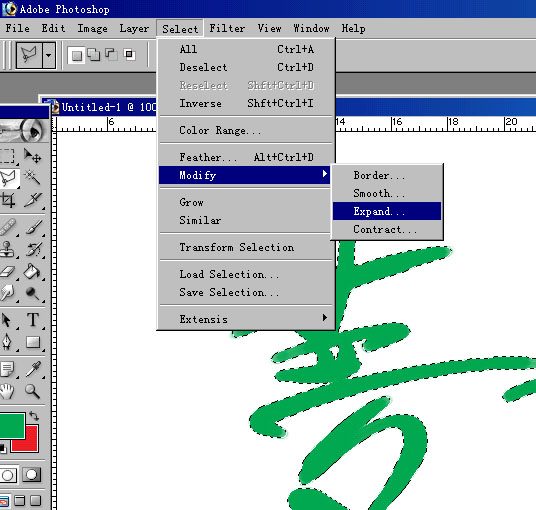Select the Magic Wand tool
Image resolution: width=536 pixels, height=510 pixels.
(32, 178)
